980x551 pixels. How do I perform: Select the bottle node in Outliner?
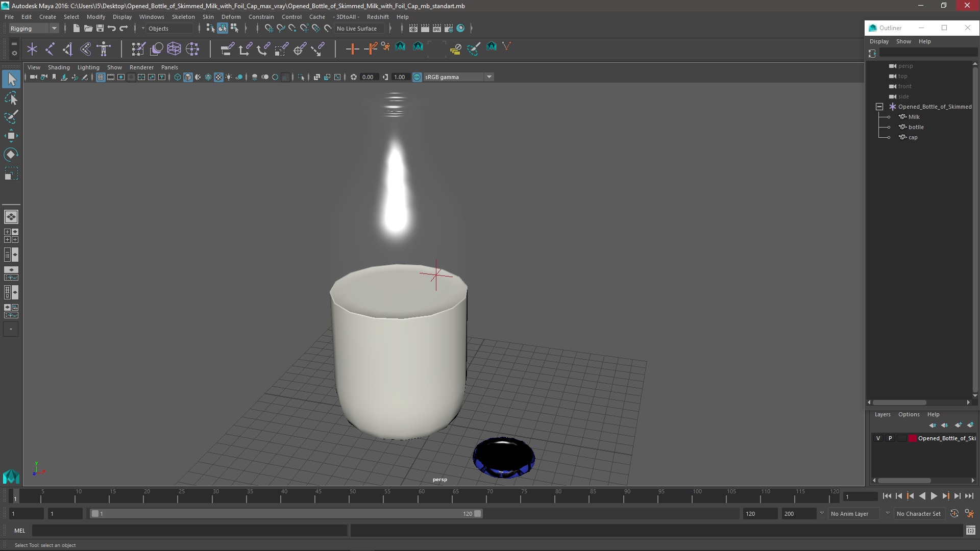coord(916,127)
